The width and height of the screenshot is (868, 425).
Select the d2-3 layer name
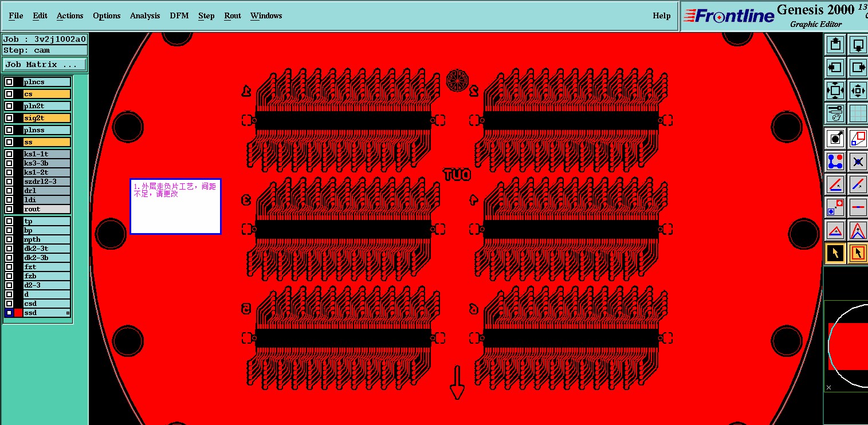(46, 285)
